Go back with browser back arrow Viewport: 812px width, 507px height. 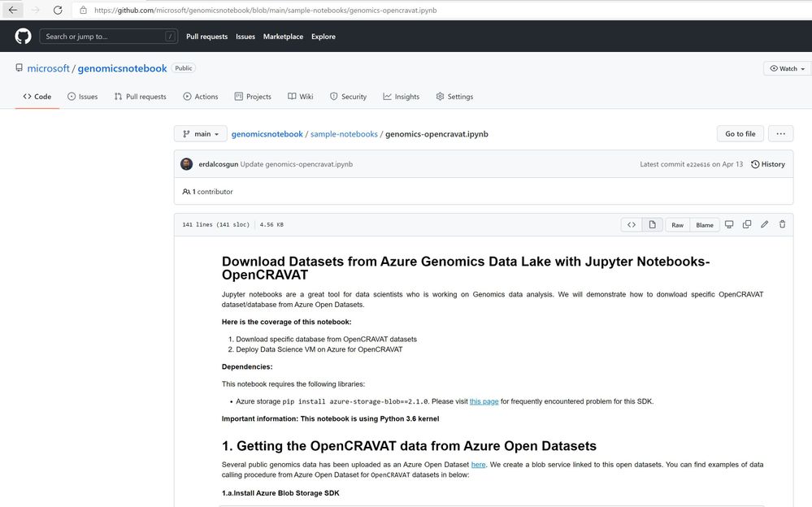pyautogui.click(x=13, y=10)
